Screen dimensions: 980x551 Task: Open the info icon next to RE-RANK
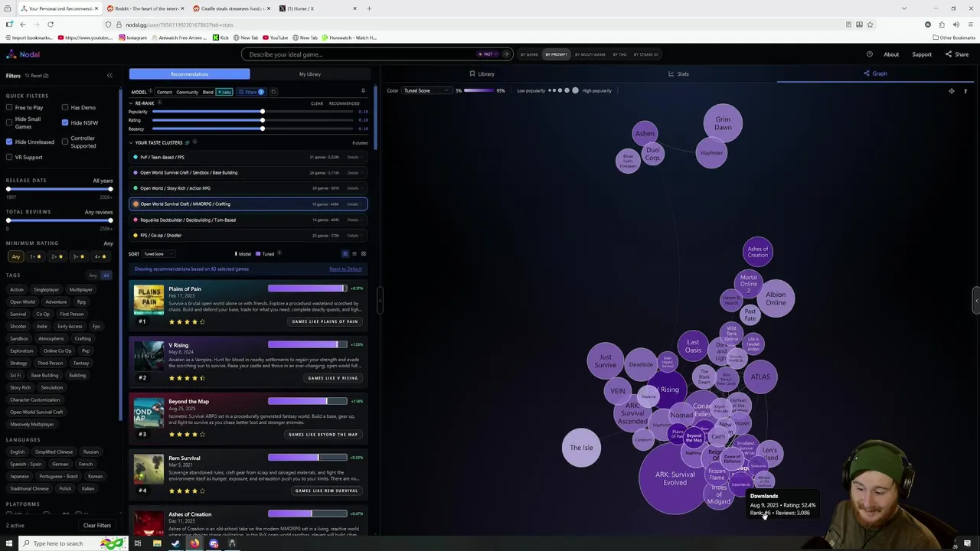point(160,103)
